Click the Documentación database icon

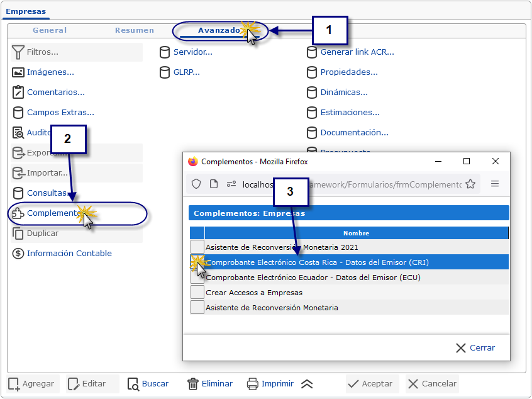[311, 132]
